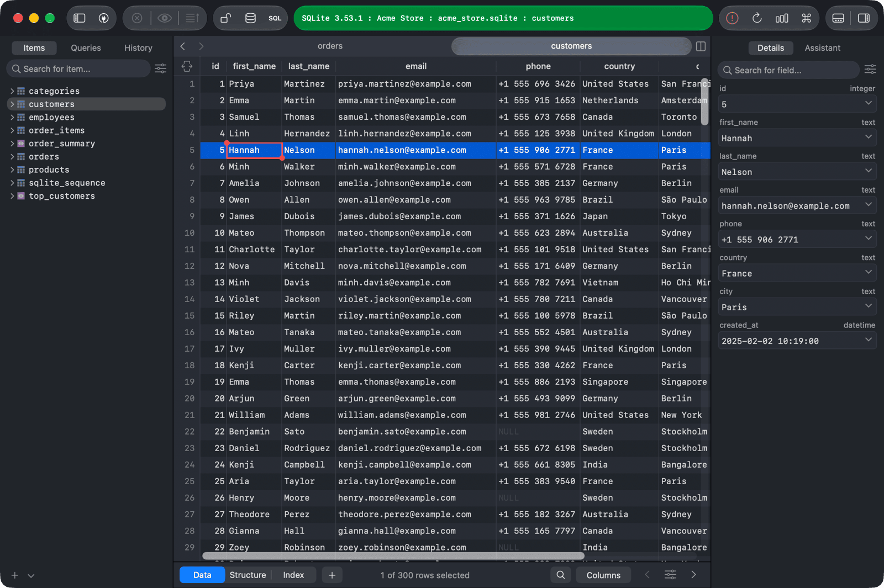Click the horizontal scrollbar of the table
The height and width of the screenshot is (588, 884).
pos(393,555)
